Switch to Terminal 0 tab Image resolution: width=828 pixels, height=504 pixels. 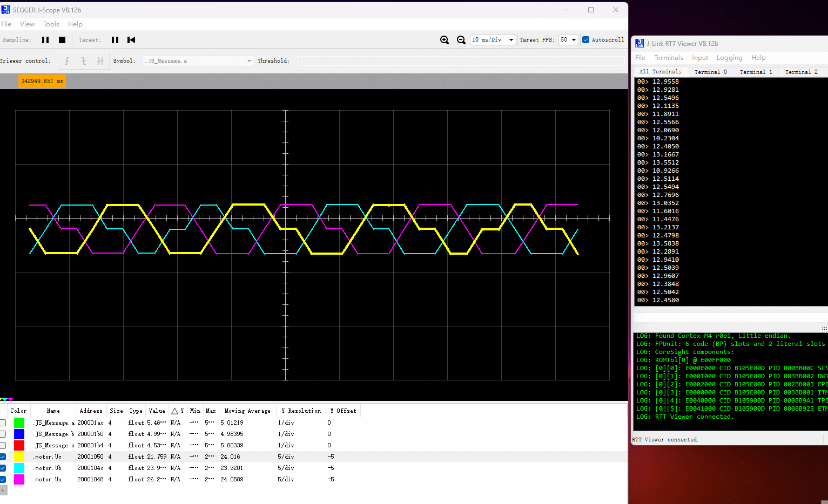click(711, 72)
